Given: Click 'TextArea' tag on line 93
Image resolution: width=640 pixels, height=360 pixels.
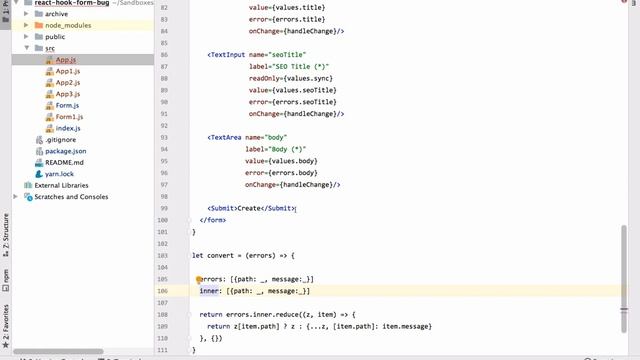Looking at the screenshot, I should pos(224,138).
